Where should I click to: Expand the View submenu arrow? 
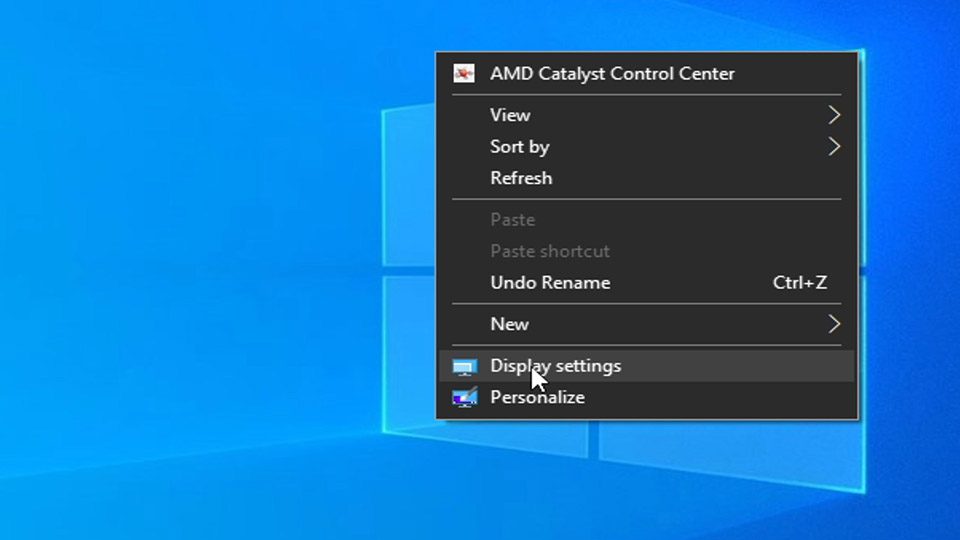(834, 115)
